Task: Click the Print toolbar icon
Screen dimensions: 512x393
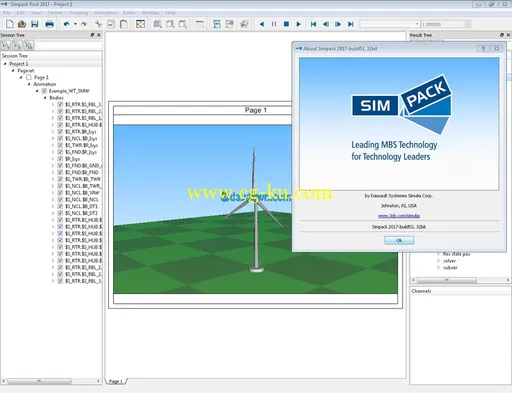Action: (x=49, y=24)
